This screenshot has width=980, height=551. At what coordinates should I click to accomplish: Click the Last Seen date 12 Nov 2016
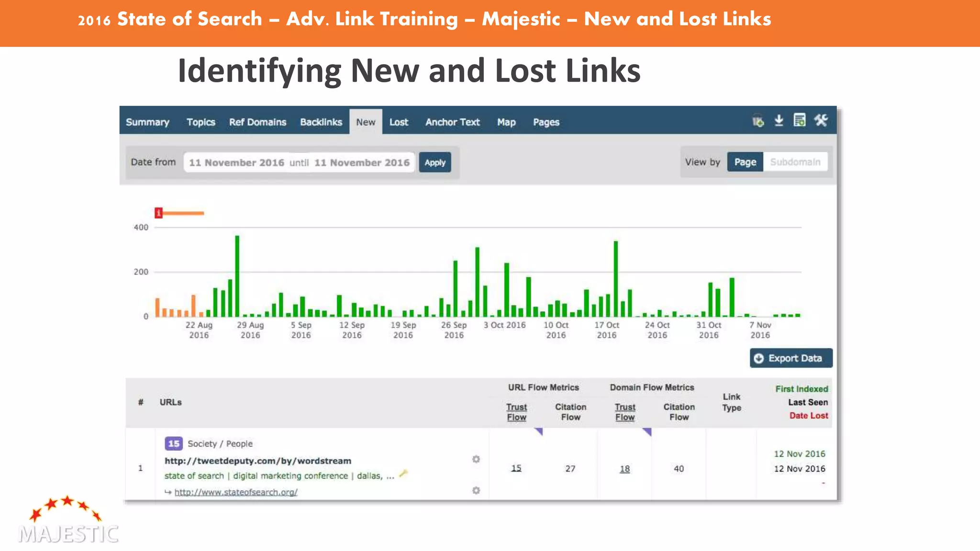point(800,469)
